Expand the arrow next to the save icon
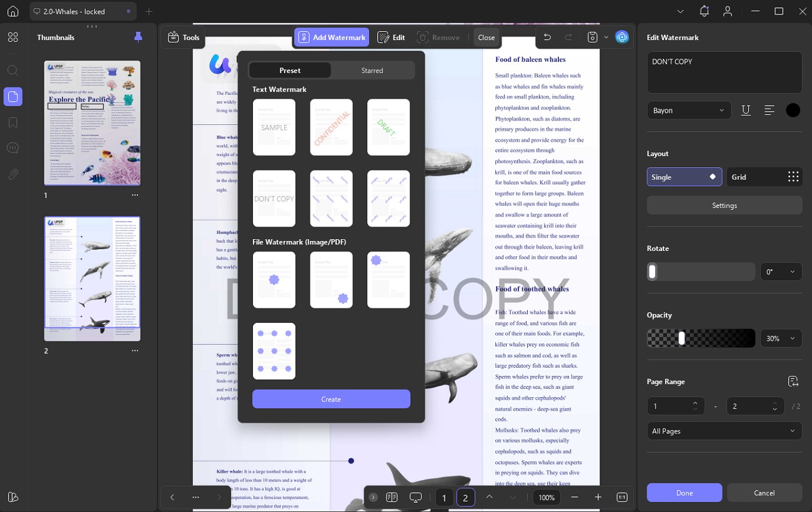Image resolution: width=812 pixels, height=512 pixels. tap(606, 37)
